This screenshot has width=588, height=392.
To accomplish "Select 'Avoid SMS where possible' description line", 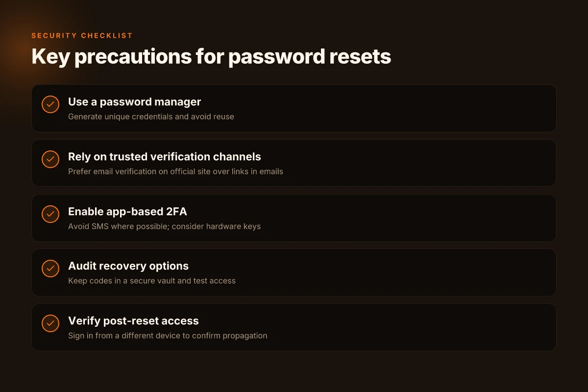I will click(x=164, y=226).
